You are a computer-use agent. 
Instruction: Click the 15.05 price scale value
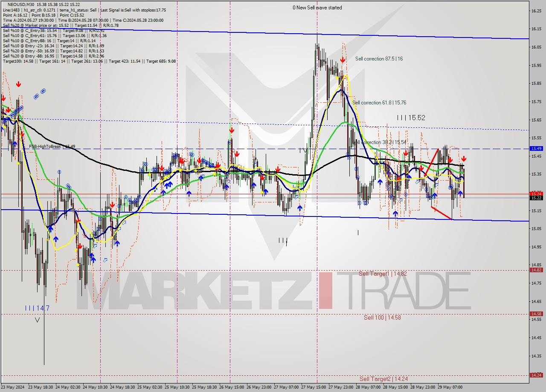pyautogui.click(x=536, y=229)
